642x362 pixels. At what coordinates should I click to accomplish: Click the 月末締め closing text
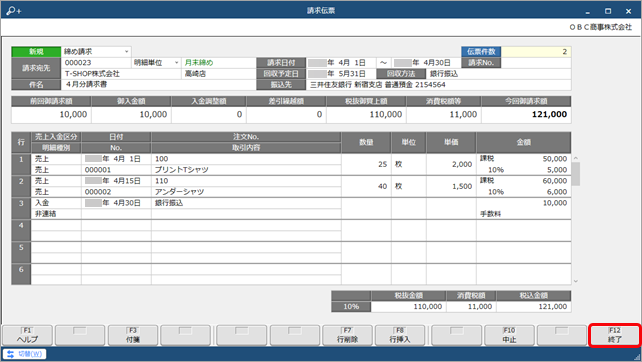[199, 63]
